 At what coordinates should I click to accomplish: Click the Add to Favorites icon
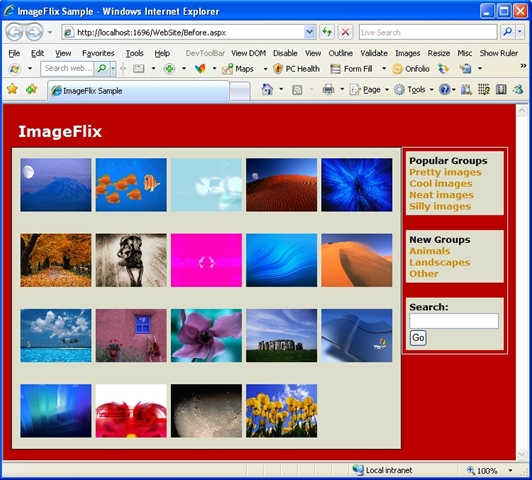[x=31, y=90]
